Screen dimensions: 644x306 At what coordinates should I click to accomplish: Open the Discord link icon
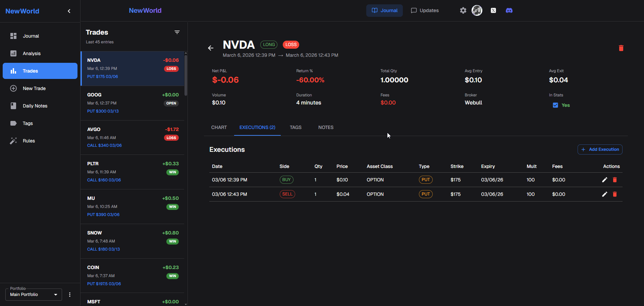509,10
